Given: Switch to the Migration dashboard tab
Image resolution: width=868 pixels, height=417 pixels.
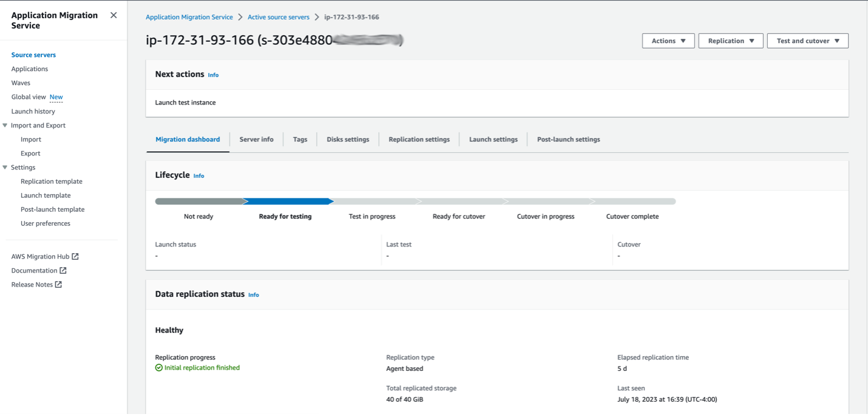Looking at the screenshot, I should coord(188,140).
